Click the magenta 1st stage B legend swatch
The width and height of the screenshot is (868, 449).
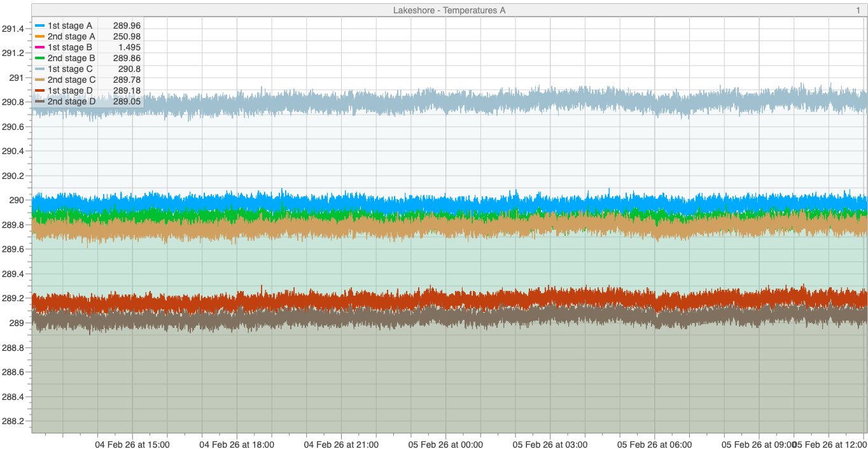tap(39, 47)
